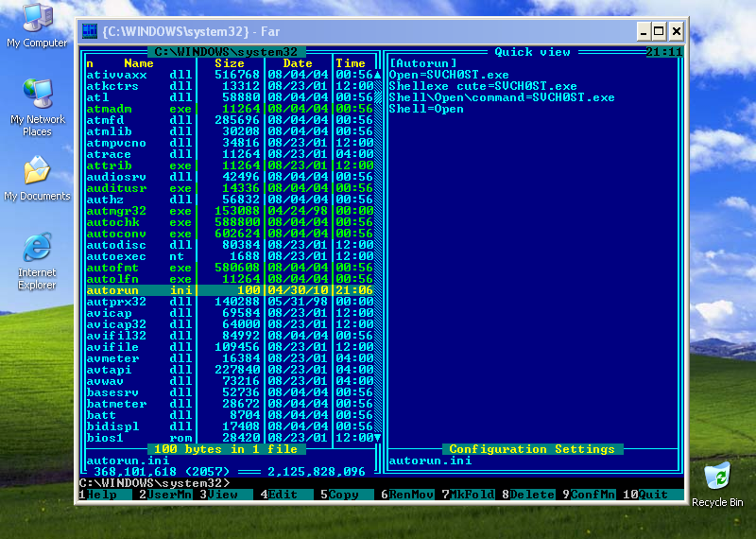
Task: Select the avicap32 dll file row
Action: point(230,324)
